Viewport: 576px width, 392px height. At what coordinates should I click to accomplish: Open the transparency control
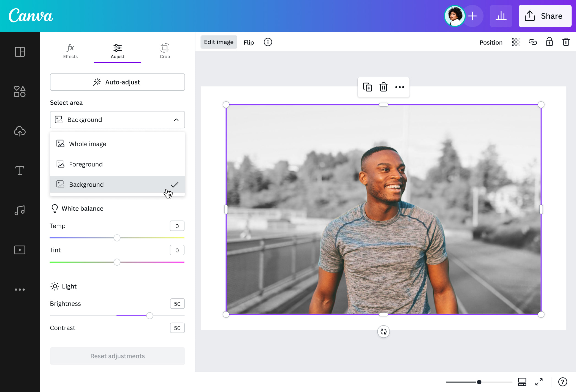(516, 42)
